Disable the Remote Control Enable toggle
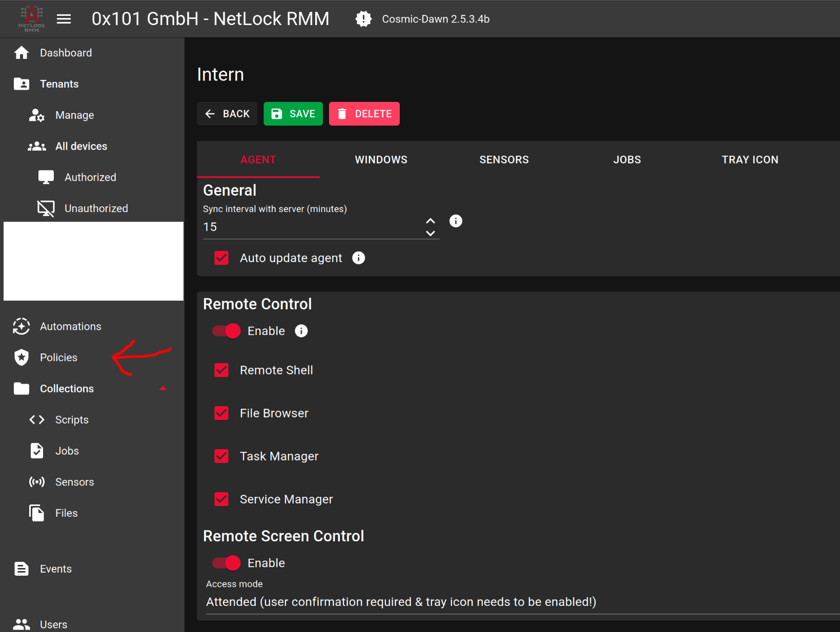This screenshot has width=840, height=632. [226, 331]
